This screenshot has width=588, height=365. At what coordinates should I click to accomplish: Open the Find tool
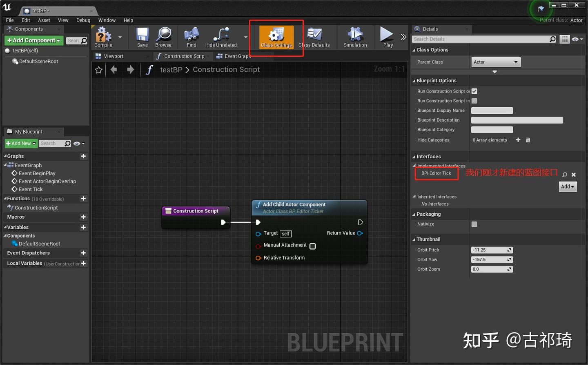coord(191,37)
